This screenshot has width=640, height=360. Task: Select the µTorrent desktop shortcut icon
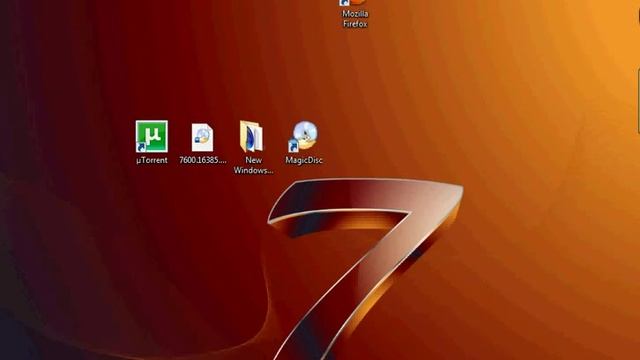pyautogui.click(x=151, y=136)
